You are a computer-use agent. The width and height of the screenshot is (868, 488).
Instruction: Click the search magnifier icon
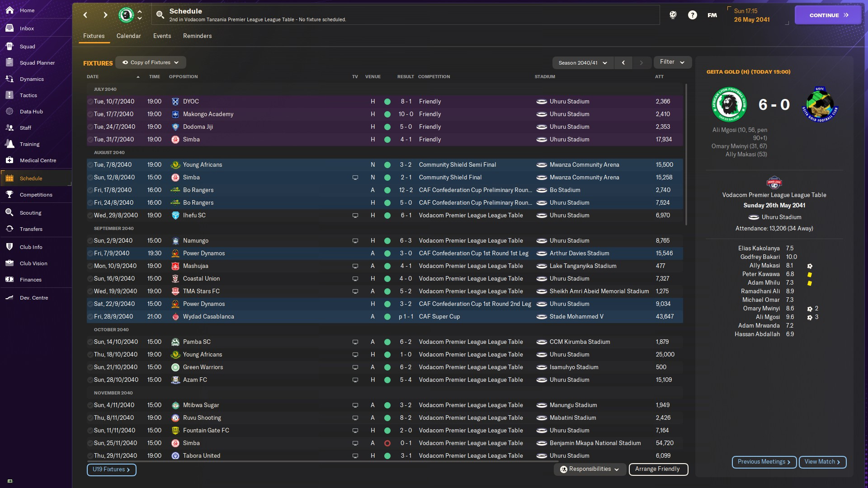click(160, 15)
